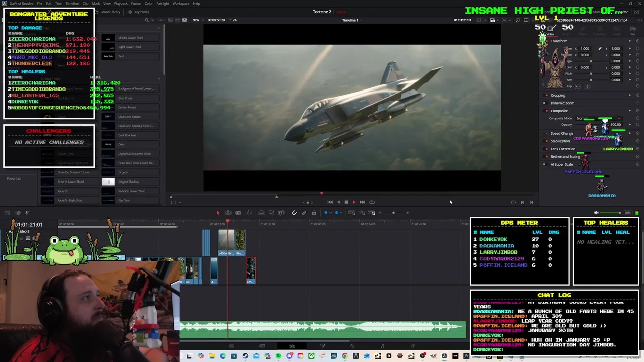Click the Custom Zoom icon
Screen dimensions: 644x362
(372, 213)
